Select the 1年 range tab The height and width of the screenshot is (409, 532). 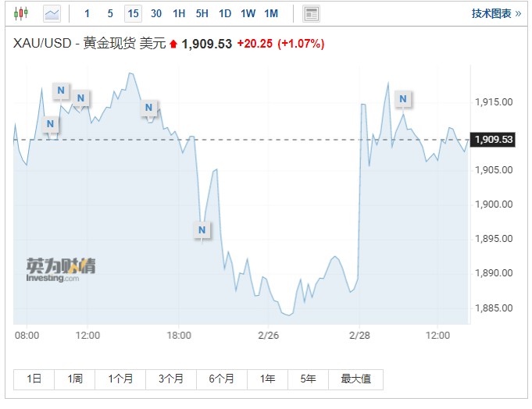click(x=268, y=379)
